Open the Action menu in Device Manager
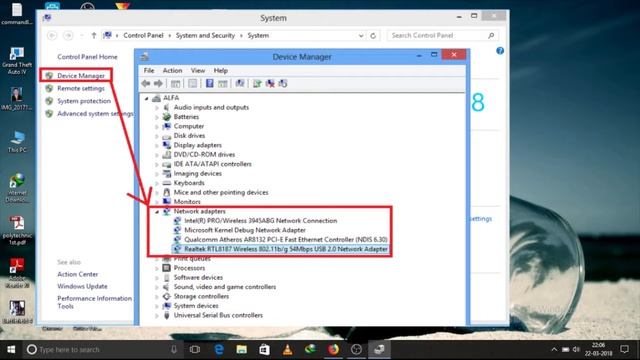Viewport: 640px width, 360px height. [172, 71]
